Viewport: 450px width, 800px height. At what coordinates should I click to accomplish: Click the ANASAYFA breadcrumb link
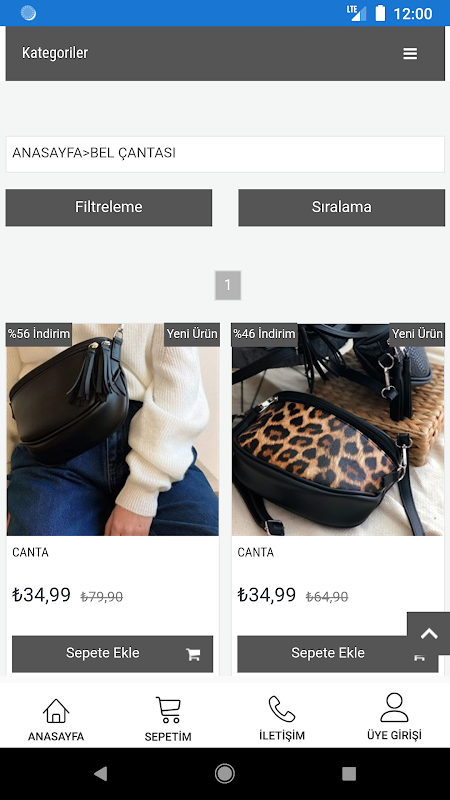click(x=47, y=153)
